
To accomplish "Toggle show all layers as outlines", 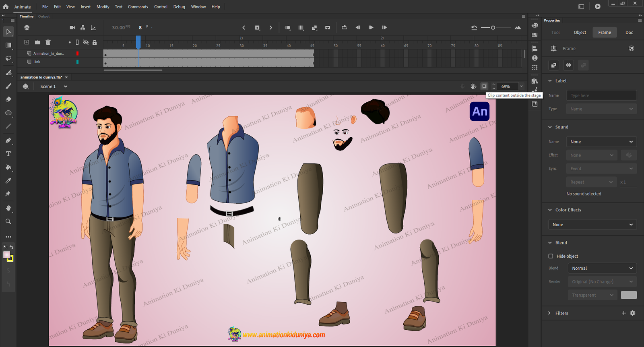I will [77, 42].
